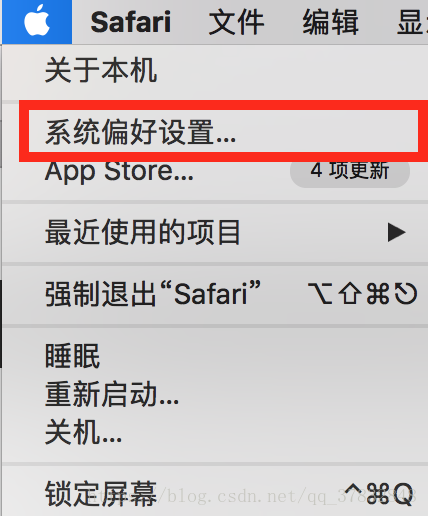Click the 4 项更新 updates badge
Viewport: 428px width, 516px height.
pyautogui.click(x=350, y=171)
